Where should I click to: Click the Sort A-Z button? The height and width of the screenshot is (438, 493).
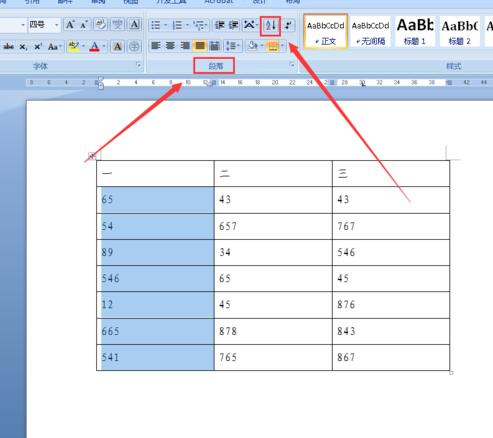tap(270, 26)
